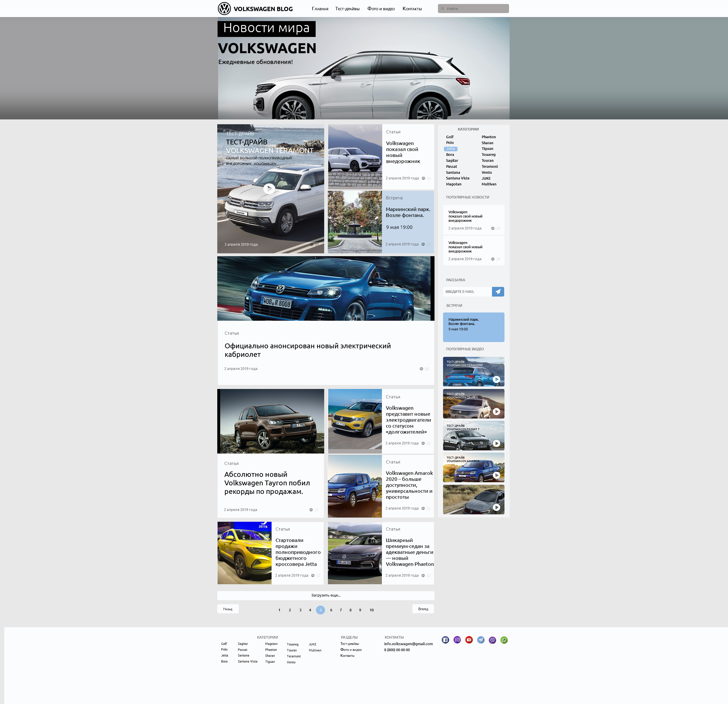Go to page 4 in pagination
Image resolution: width=728 pixels, height=704 pixels.
tap(310, 610)
